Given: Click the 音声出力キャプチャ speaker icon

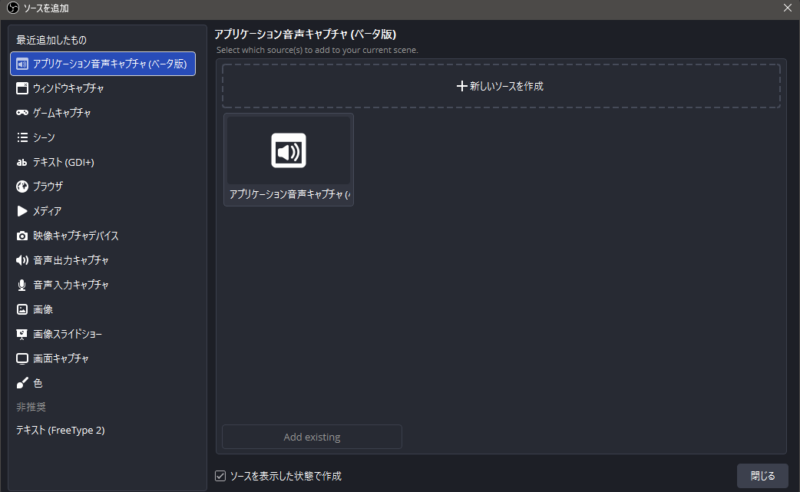Looking at the screenshot, I should click(22, 260).
